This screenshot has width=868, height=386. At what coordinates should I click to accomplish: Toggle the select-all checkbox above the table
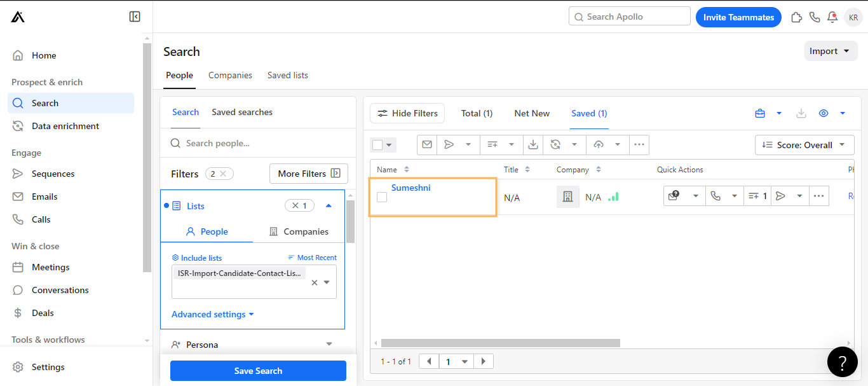[x=377, y=145]
